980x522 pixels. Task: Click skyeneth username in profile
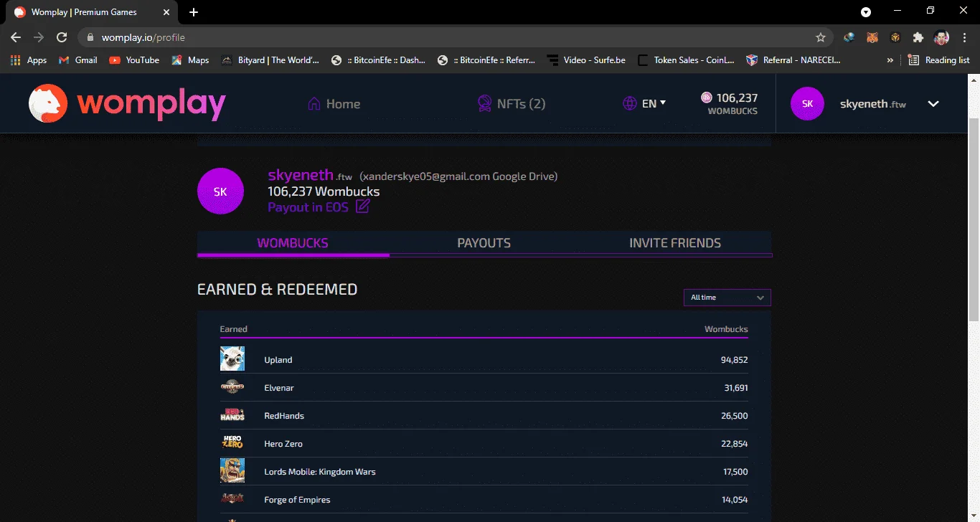tap(301, 175)
